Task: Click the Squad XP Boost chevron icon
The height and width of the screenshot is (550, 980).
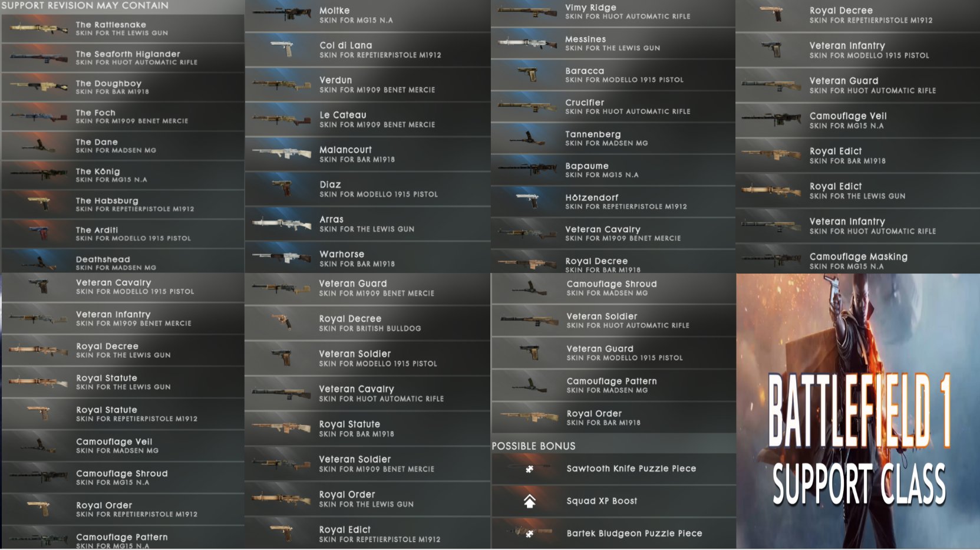Action: coord(530,501)
